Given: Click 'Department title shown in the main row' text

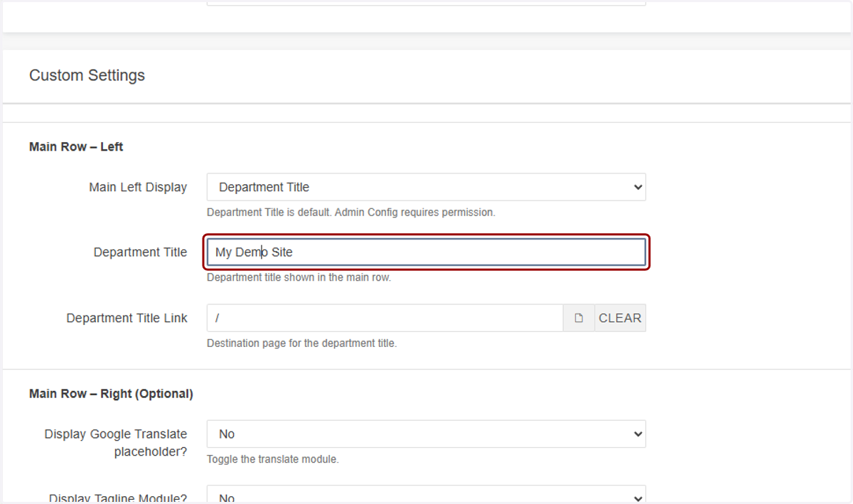Looking at the screenshot, I should 299,277.
